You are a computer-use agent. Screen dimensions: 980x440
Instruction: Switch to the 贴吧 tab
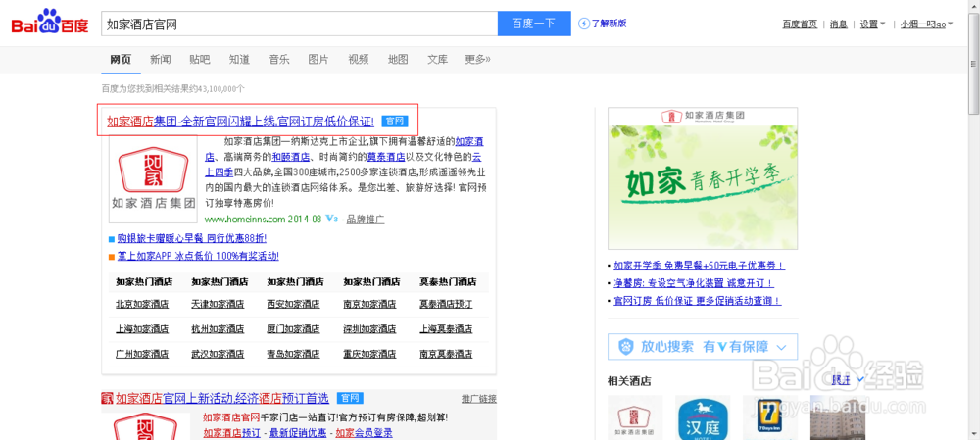tap(200, 60)
